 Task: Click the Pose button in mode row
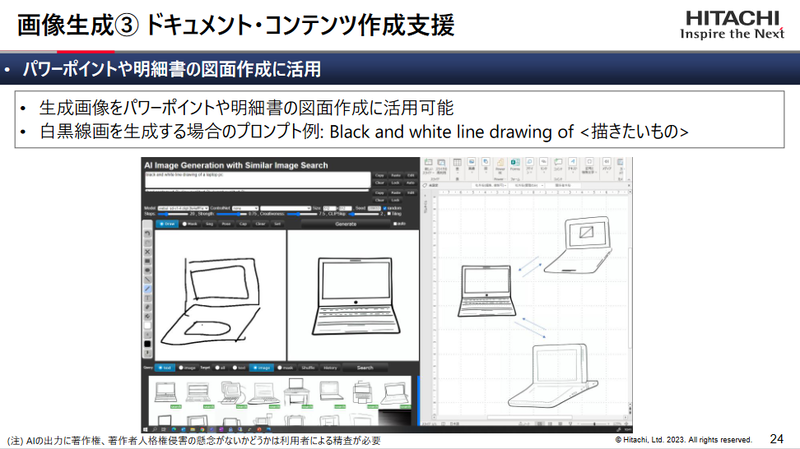pyautogui.click(x=226, y=224)
